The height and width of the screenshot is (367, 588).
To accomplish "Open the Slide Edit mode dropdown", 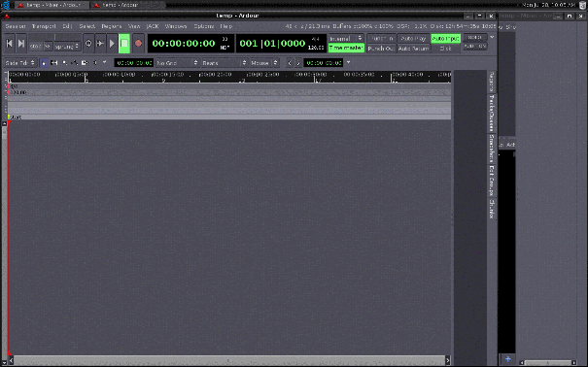I will 20,63.
